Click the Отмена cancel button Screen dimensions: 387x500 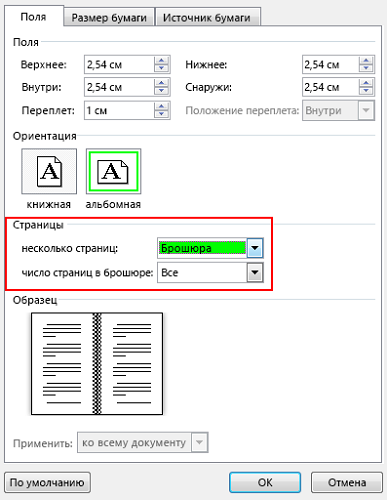coord(347,482)
